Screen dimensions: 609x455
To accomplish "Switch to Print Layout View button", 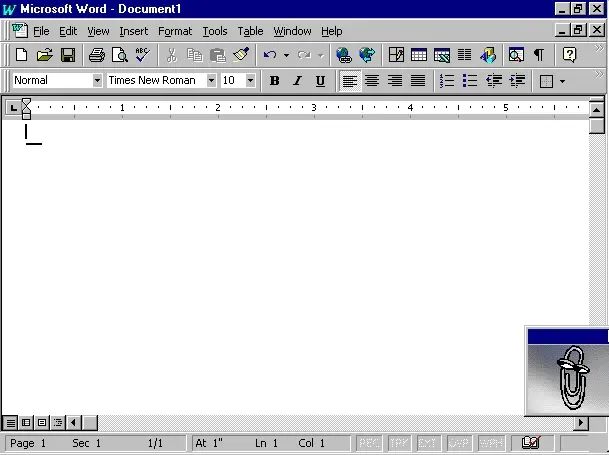I will tap(42, 422).
